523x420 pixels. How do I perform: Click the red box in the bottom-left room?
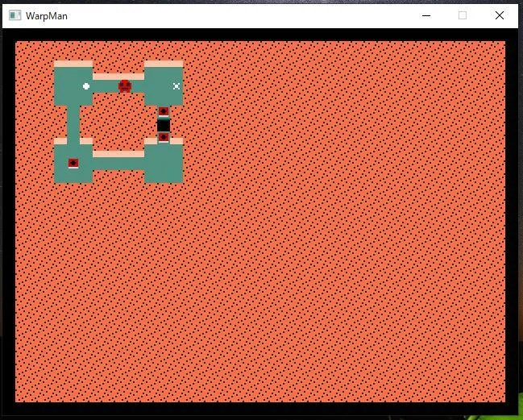73,163
